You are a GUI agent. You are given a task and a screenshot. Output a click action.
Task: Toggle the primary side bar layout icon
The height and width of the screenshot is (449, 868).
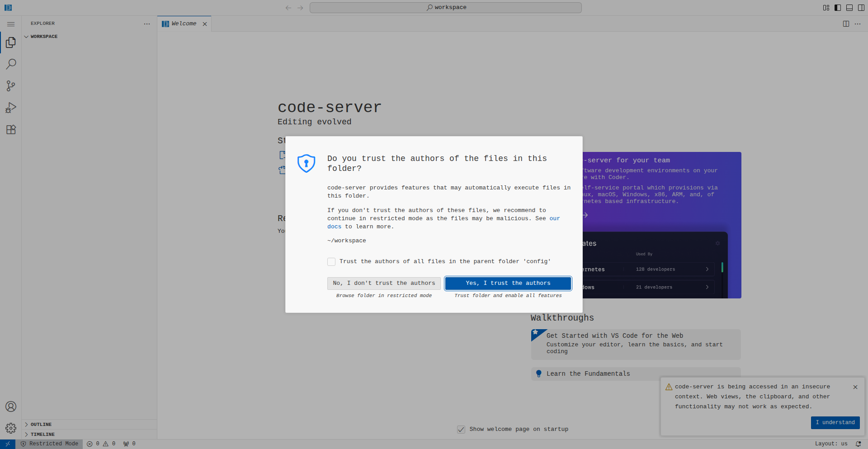pyautogui.click(x=838, y=8)
